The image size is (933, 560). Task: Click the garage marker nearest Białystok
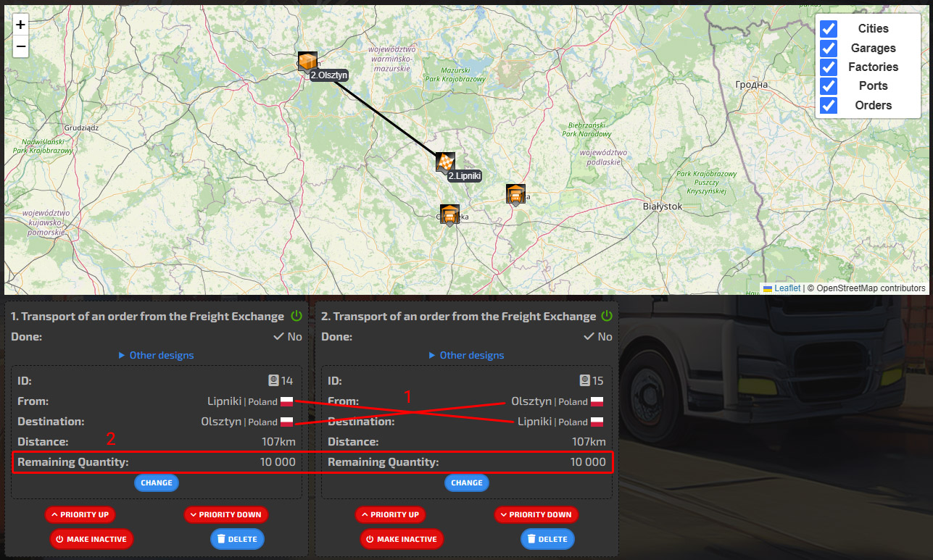click(x=515, y=194)
